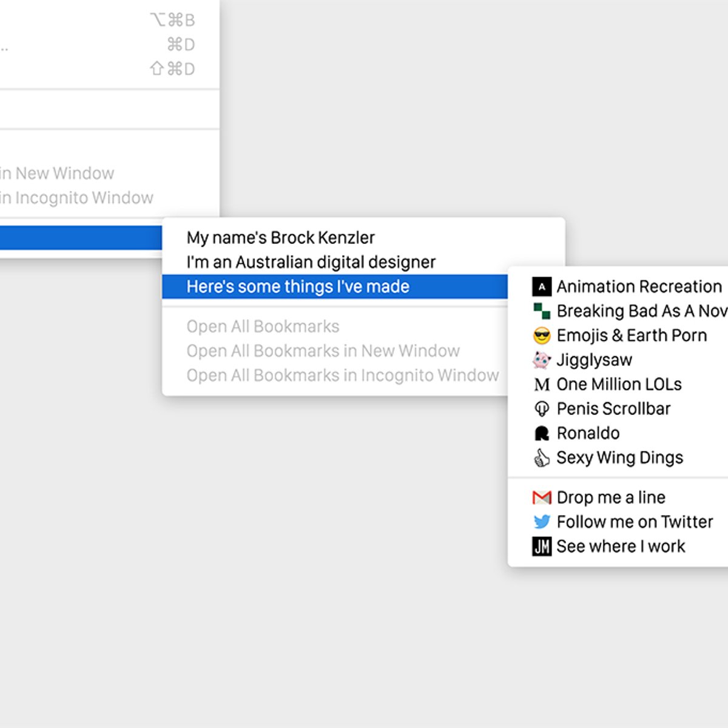Image resolution: width=728 pixels, height=728 pixels.
Task: Click the Ronaldo black silhouette icon
Action: tap(541, 433)
